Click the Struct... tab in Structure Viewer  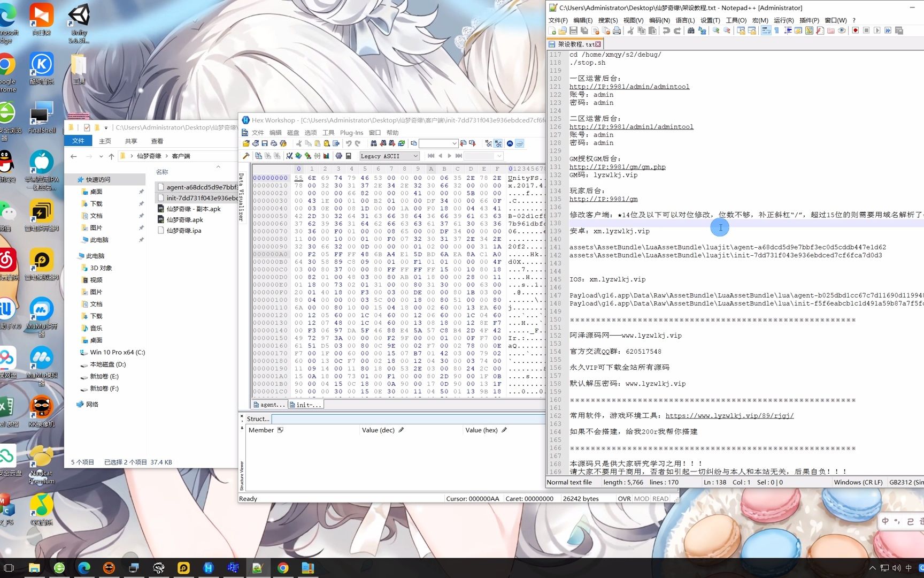point(258,419)
